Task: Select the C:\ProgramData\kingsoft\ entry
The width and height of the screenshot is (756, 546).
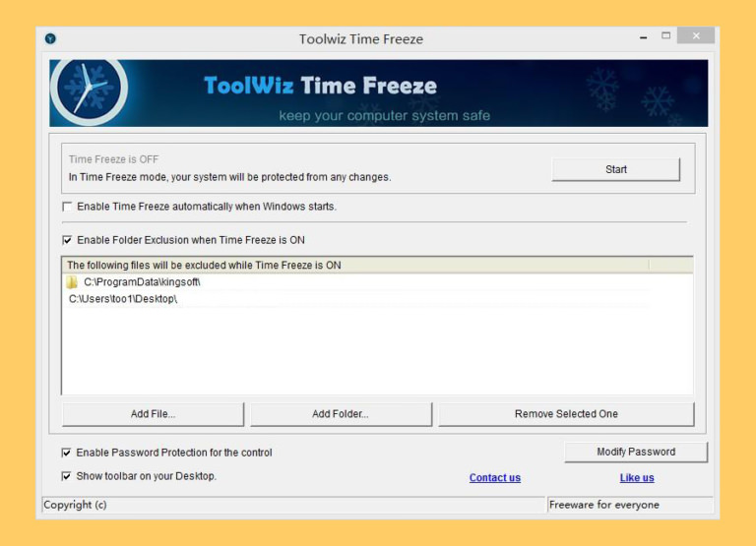Action: click(x=356, y=282)
